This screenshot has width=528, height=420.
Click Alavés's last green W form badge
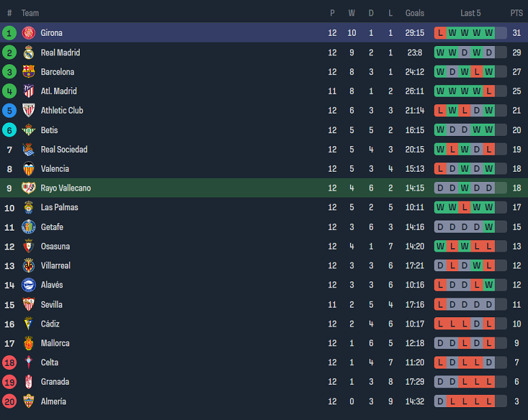(x=489, y=285)
